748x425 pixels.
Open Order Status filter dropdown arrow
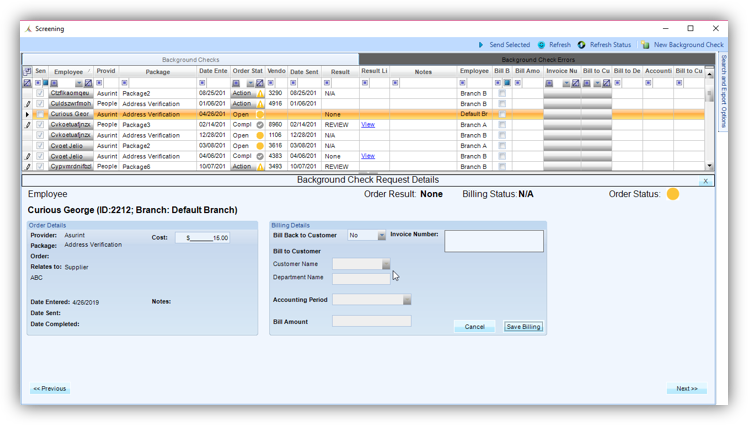pyautogui.click(x=250, y=83)
